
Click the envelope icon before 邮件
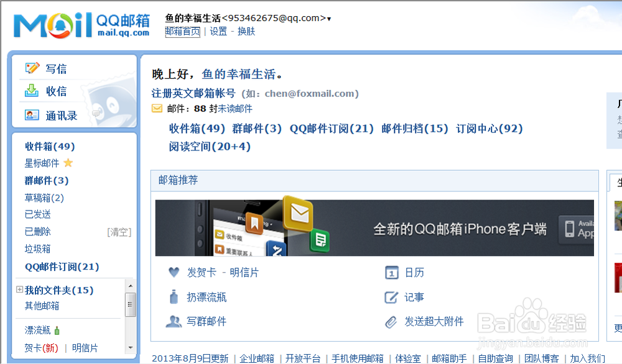click(x=157, y=109)
